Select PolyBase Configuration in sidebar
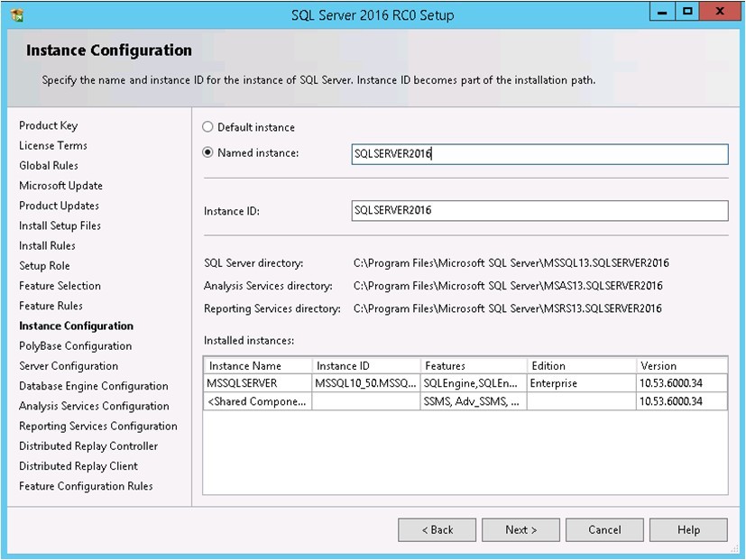The image size is (746, 560). 75,346
